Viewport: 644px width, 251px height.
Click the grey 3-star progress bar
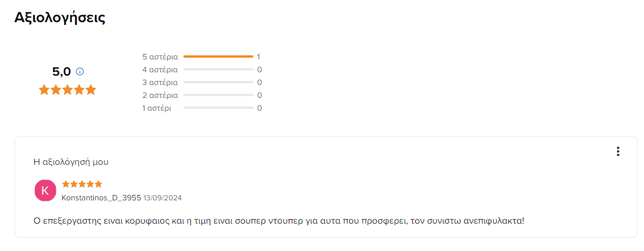coord(218,82)
